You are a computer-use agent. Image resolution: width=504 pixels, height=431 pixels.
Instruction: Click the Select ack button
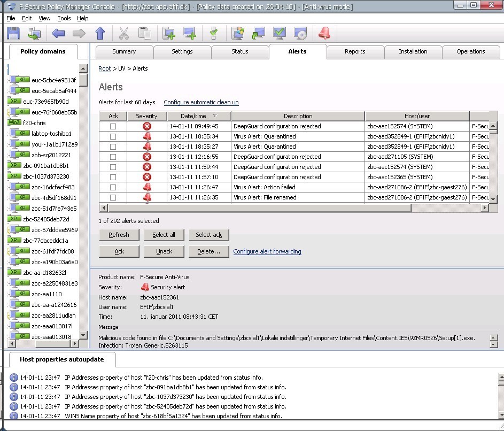point(208,235)
